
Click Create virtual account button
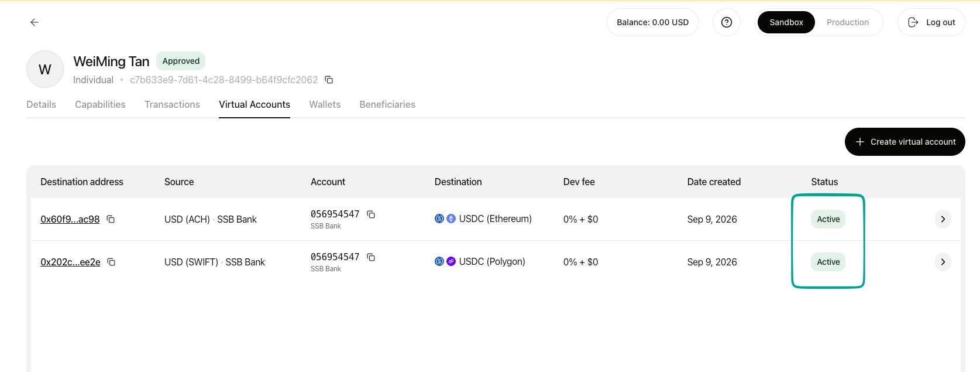click(905, 142)
